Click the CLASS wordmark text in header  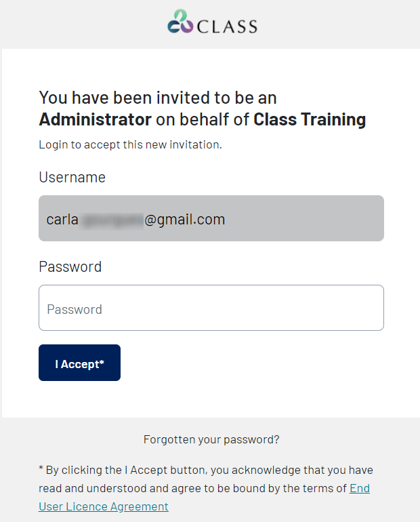(227, 26)
